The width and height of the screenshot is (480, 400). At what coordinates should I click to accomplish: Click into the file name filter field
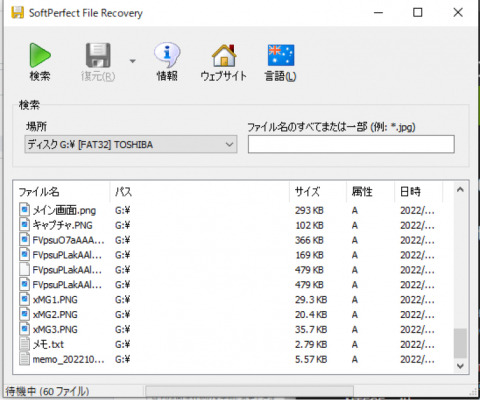coord(351,144)
